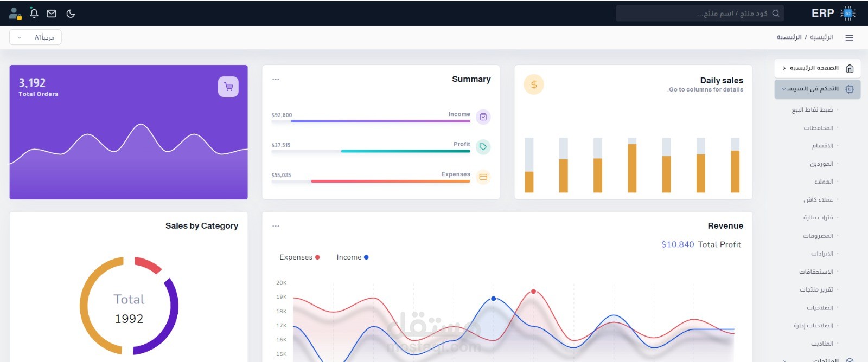Open ضبط نقاط البيع in sidebar

click(x=812, y=110)
